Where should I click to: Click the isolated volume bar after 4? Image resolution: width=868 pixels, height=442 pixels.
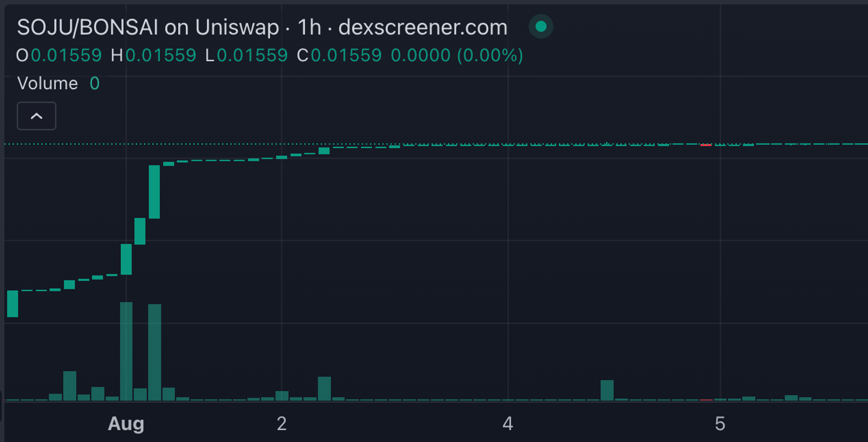[x=607, y=390]
